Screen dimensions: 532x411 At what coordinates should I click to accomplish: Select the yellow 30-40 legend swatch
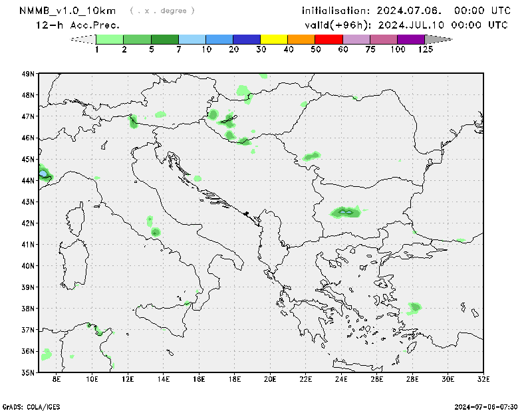coord(274,40)
